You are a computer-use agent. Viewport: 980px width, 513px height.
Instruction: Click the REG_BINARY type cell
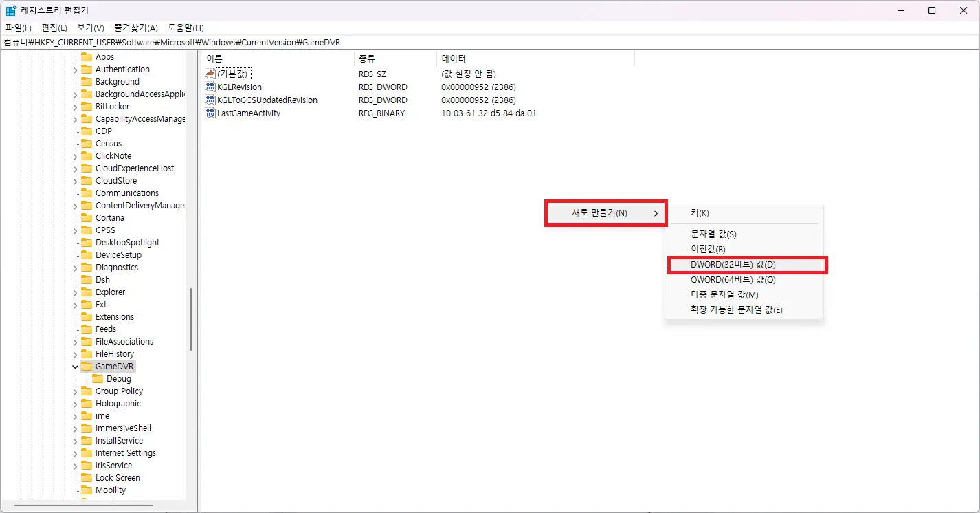tap(381, 113)
